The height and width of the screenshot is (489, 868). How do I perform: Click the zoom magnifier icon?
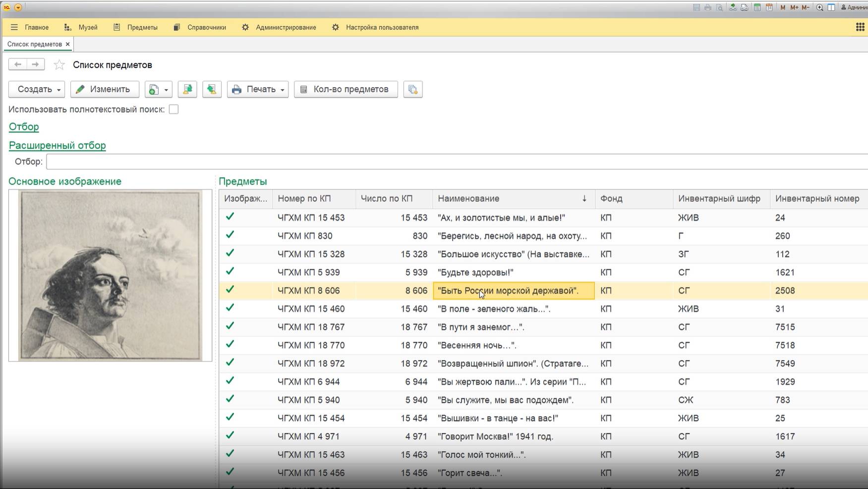tap(820, 7)
